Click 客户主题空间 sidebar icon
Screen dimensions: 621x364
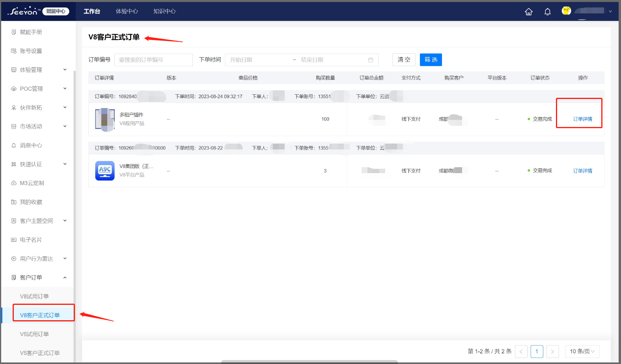click(x=14, y=221)
